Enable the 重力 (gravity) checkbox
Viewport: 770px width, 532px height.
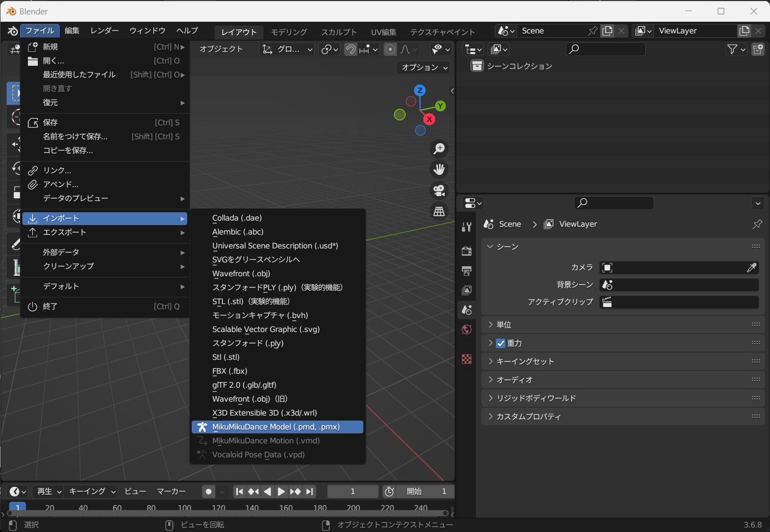pos(500,343)
